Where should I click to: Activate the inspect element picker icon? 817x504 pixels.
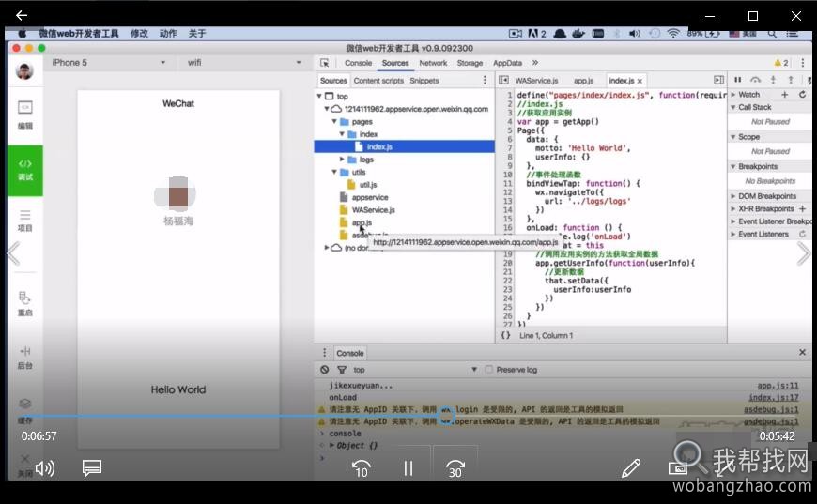325,63
